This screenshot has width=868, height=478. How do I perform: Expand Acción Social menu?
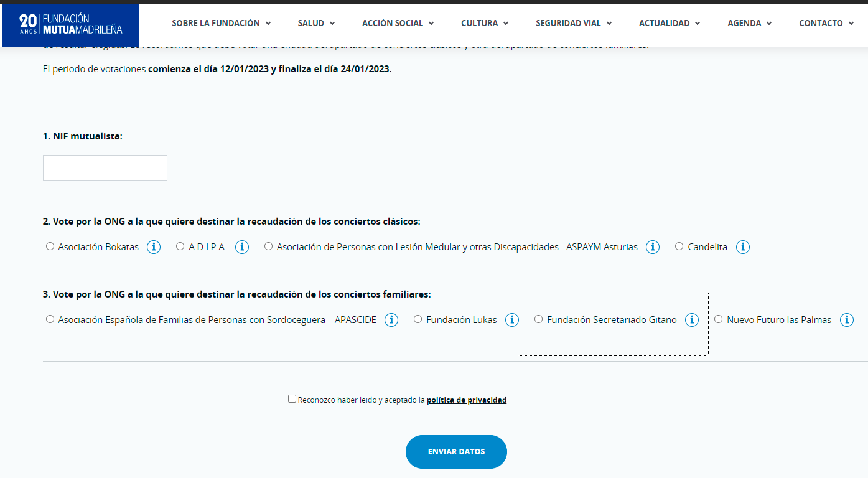coord(398,23)
